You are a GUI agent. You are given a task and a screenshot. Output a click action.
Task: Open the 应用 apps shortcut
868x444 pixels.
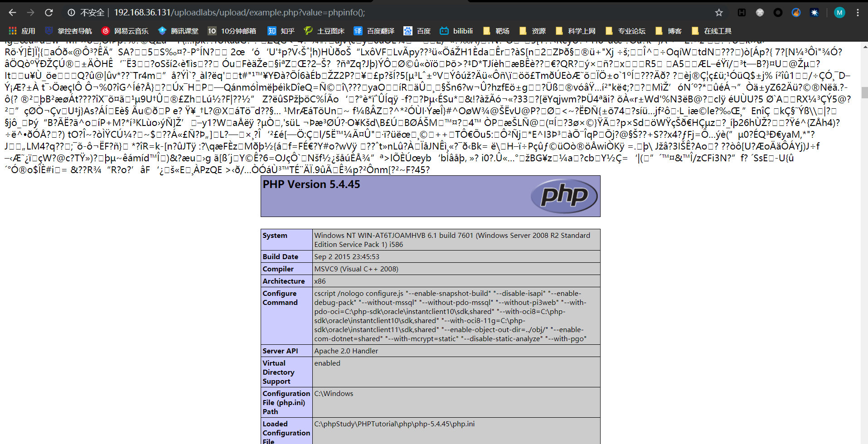(x=22, y=31)
